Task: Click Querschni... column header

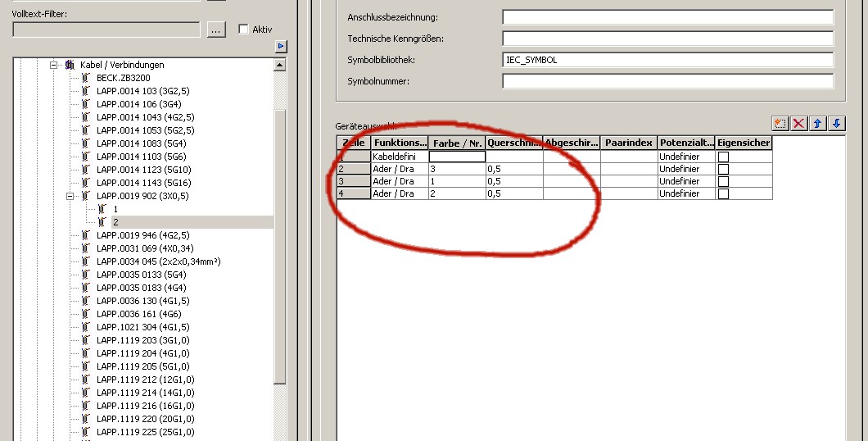Action: [515, 143]
